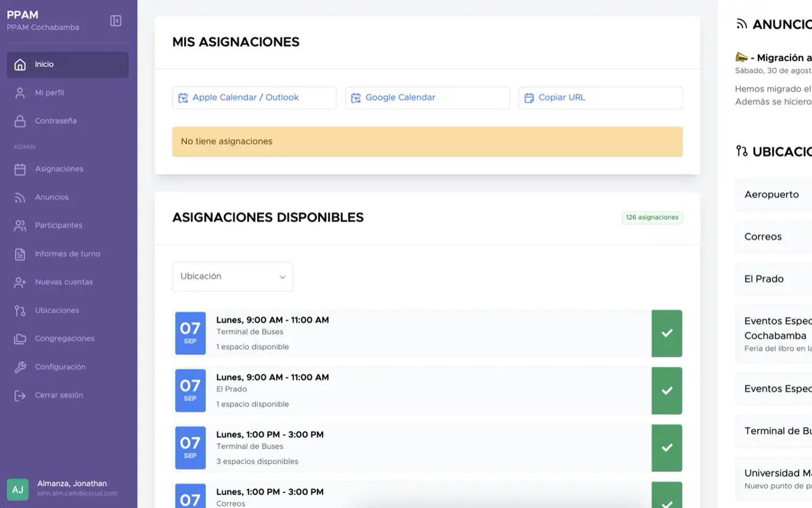Click the 'PPAM Cochabamba' subtitle
The height and width of the screenshot is (508, 812).
43,28
